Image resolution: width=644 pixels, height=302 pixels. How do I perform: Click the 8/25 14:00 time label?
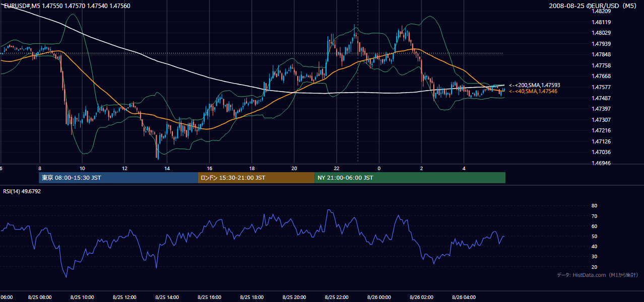(x=167, y=297)
